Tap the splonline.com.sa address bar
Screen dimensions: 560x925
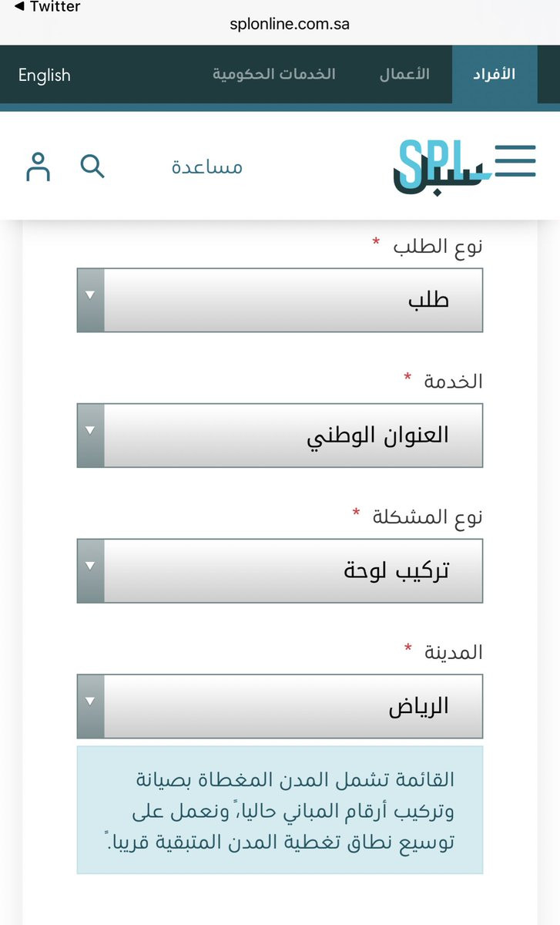coord(290,24)
